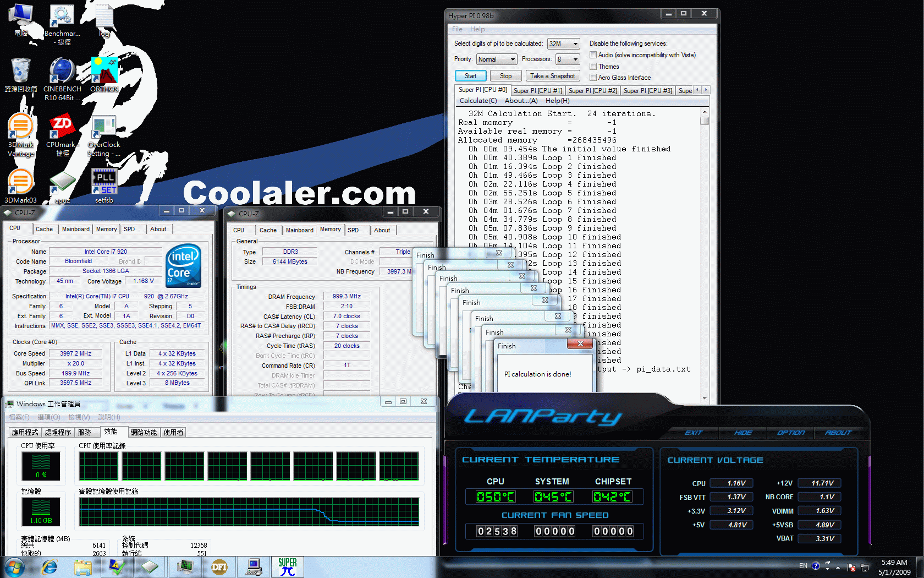This screenshot has width=924, height=578.
Task: Open the Recycle Bin desktop icon
Action: tap(20, 75)
